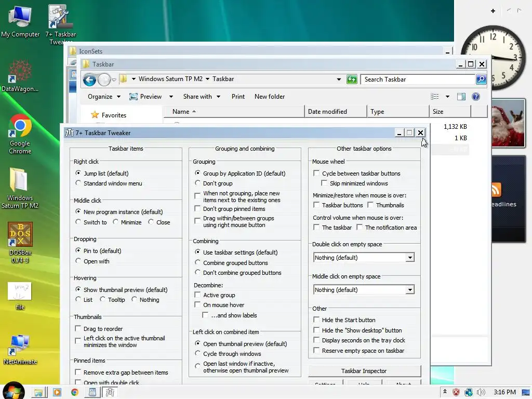This screenshot has width=532, height=399.
Task: Select Combine grouped buttons option
Action: [x=197, y=262]
